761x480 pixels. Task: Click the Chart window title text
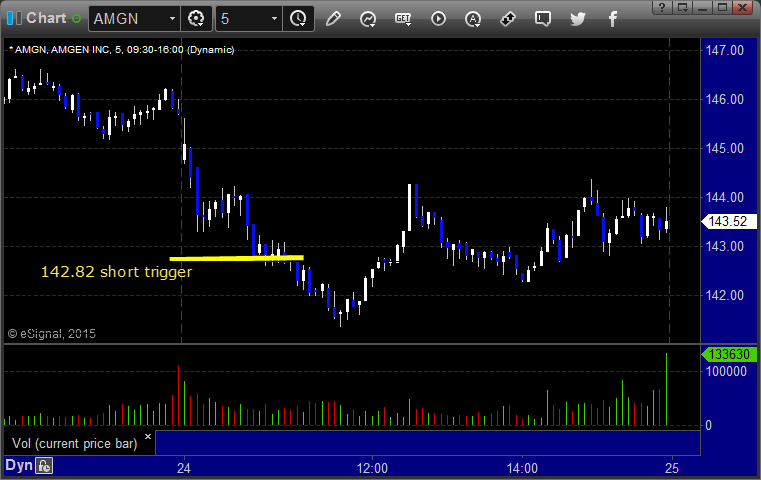[x=46, y=18]
